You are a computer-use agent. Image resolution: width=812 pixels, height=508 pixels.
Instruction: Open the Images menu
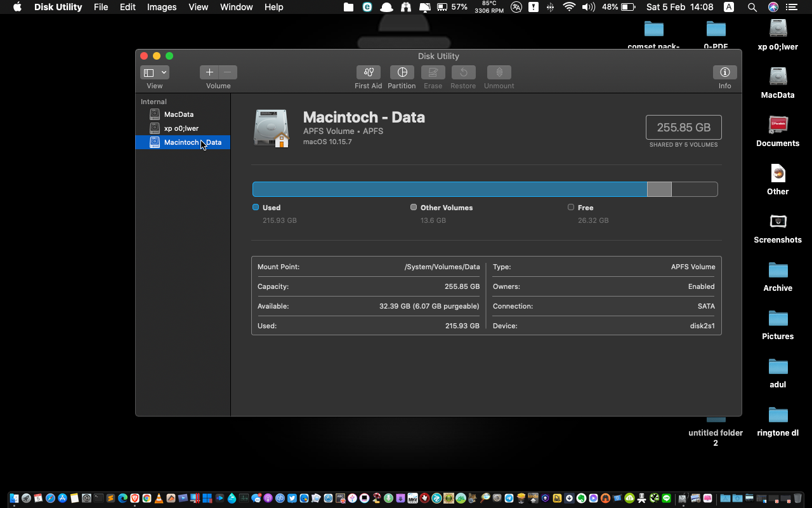pyautogui.click(x=162, y=7)
